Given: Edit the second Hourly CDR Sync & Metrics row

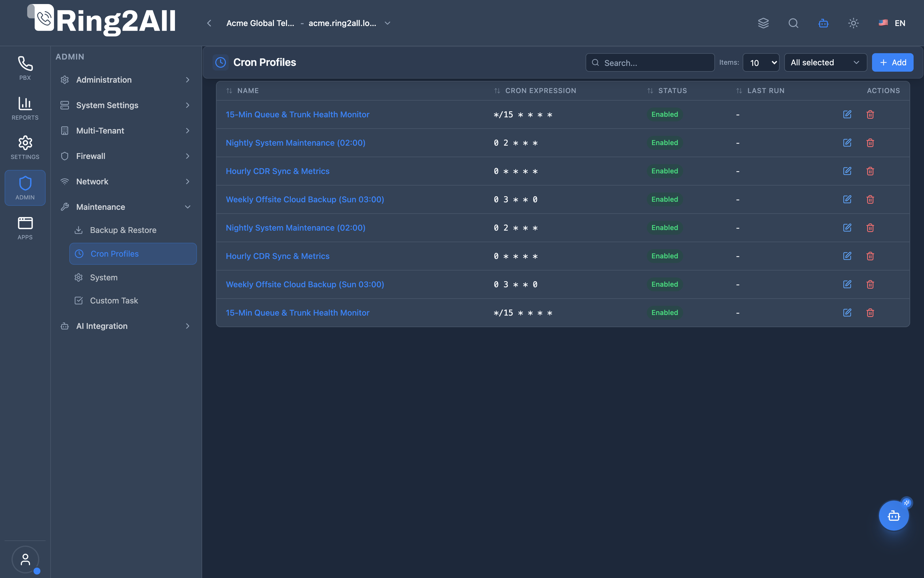Looking at the screenshot, I should click(847, 256).
